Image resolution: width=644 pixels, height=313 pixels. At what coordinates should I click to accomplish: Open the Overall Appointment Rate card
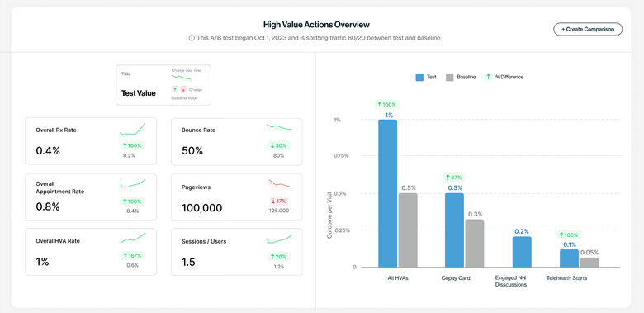(x=91, y=197)
